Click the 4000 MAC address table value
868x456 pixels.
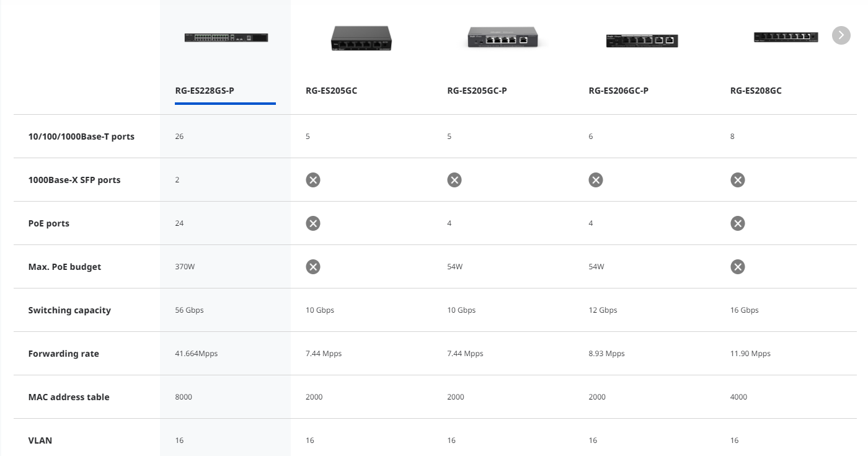[x=739, y=397]
